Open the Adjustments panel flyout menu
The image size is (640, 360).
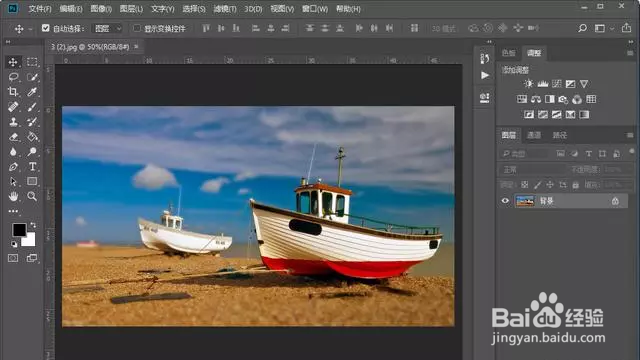coord(630,53)
